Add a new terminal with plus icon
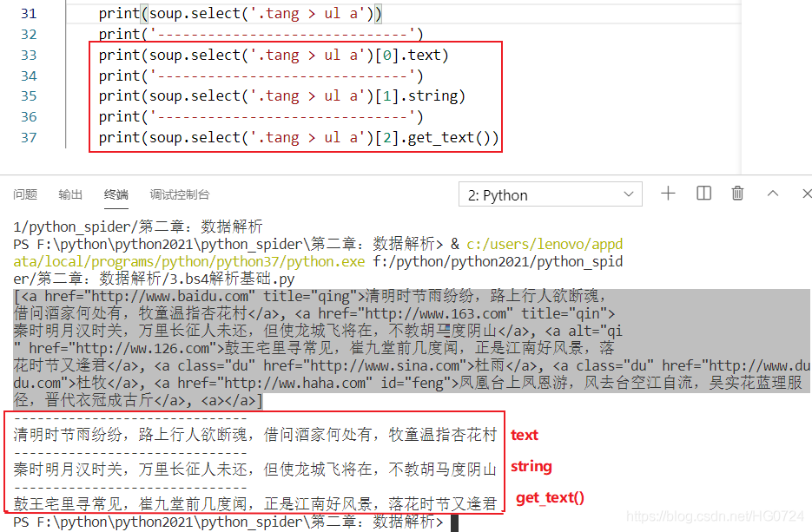Viewport: 812px width, 532px height. 668,194
